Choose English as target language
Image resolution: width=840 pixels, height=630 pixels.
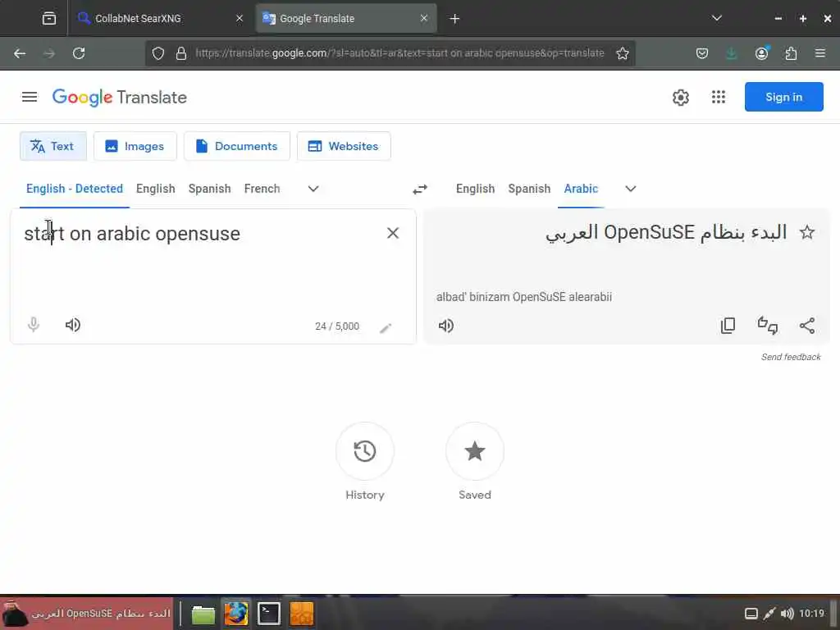click(x=475, y=189)
